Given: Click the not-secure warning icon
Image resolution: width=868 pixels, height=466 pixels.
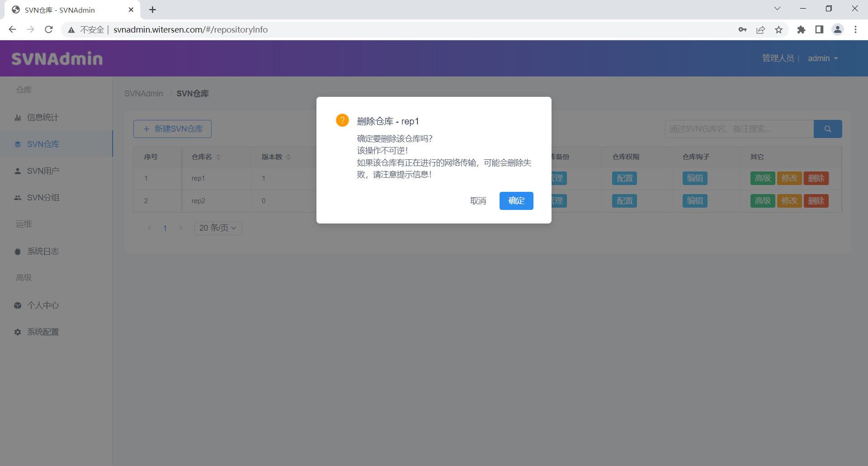Looking at the screenshot, I should click(x=71, y=30).
